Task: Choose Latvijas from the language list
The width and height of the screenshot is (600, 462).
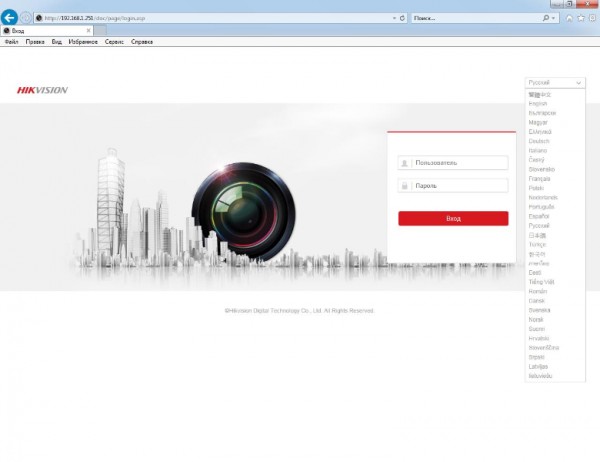Action: 538,366
